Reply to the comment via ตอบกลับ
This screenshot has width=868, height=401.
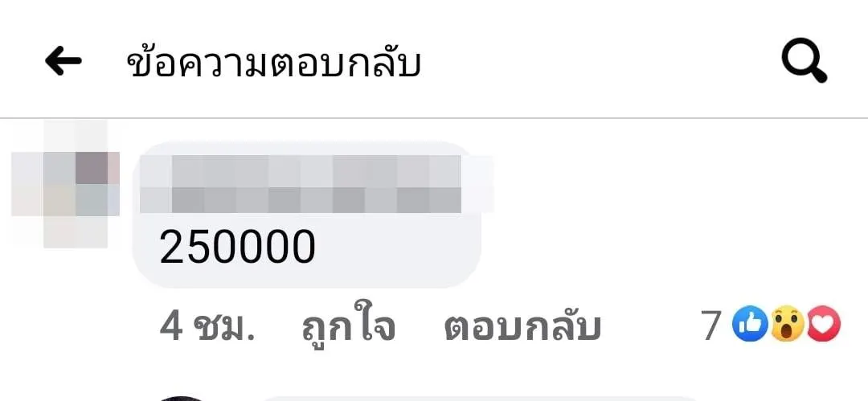522,327
